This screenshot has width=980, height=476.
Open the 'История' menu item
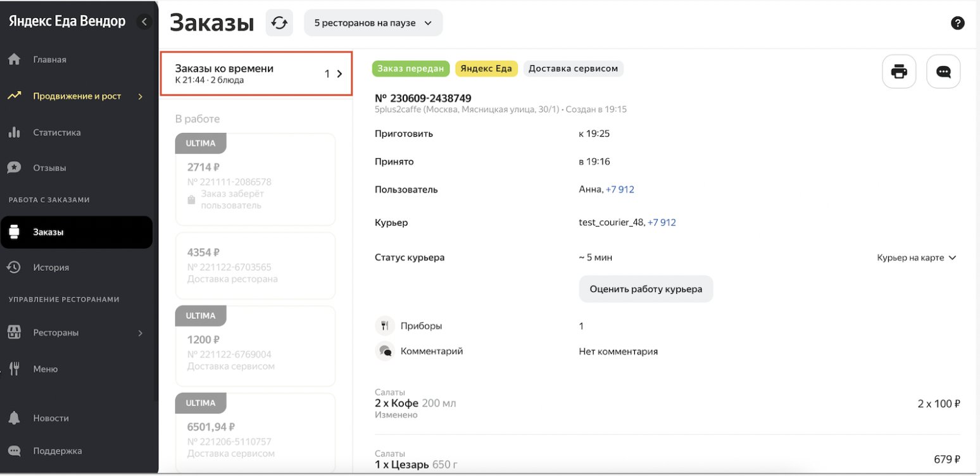pyautogui.click(x=51, y=268)
